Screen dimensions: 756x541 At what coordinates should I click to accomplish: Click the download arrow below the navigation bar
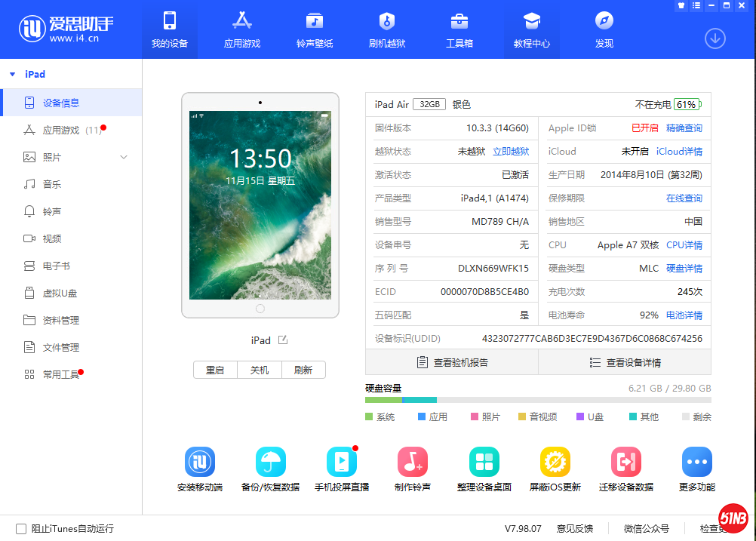(715, 38)
